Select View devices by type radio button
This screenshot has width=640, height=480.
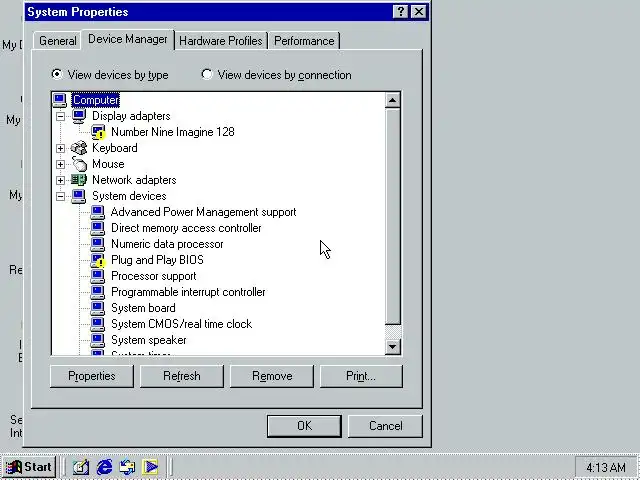coord(57,74)
